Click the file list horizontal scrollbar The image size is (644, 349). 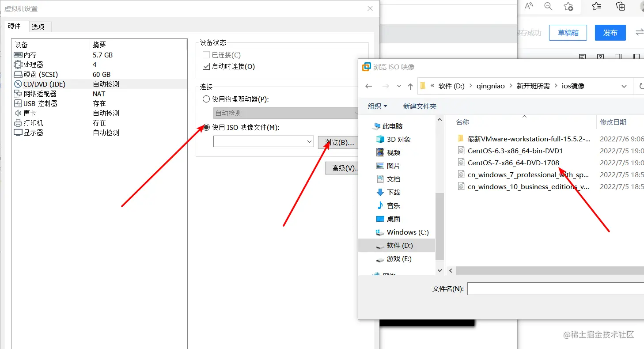[550, 270]
